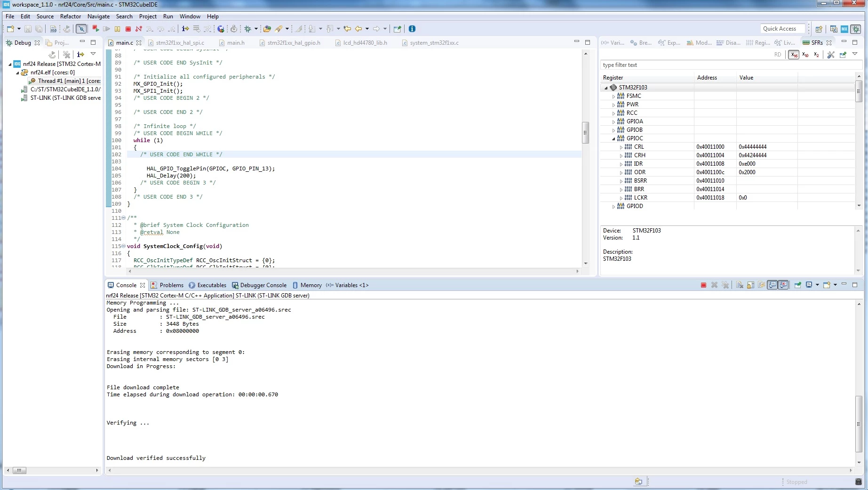This screenshot has width=868, height=490.
Task: Collapse the GPIOC register group
Action: pyautogui.click(x=613, y=138)
